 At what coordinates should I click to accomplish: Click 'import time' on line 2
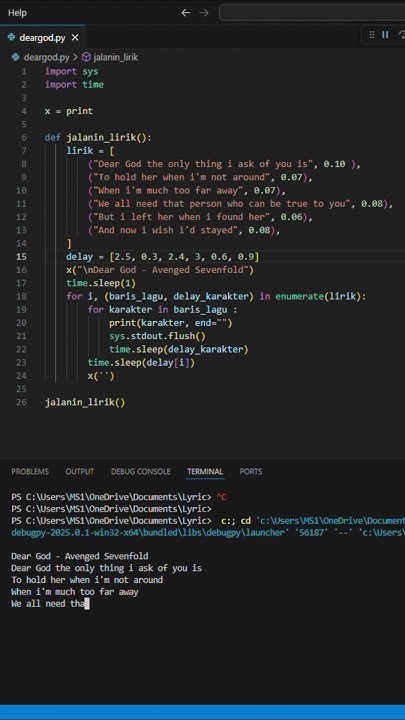click(x=74, y=84)
